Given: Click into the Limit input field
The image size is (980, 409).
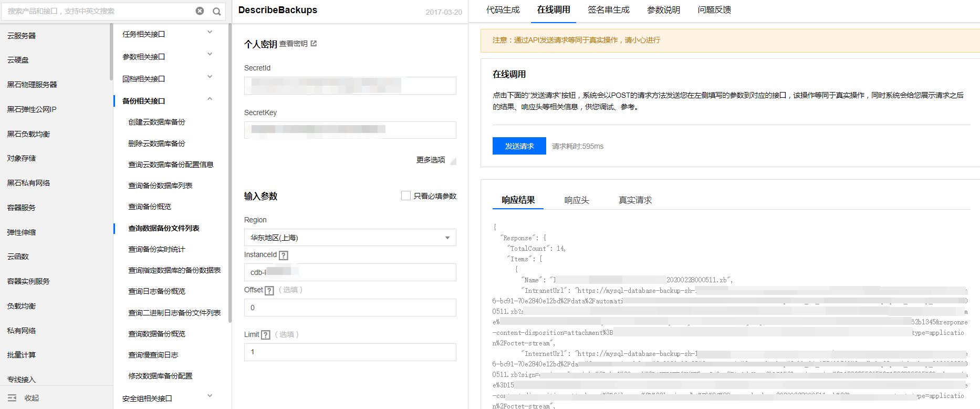Looking at the screenshot, I should (x=350, y=352).
